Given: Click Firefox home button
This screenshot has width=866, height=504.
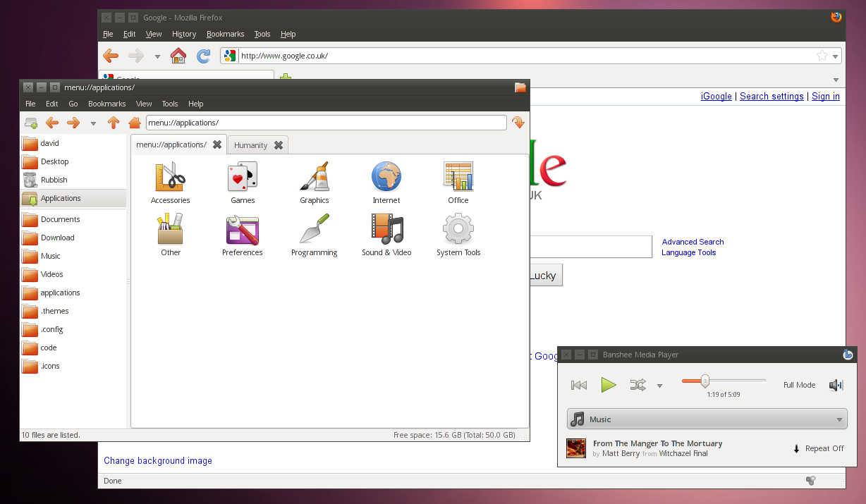Looking at the screenshot, I should coord(178,56).
